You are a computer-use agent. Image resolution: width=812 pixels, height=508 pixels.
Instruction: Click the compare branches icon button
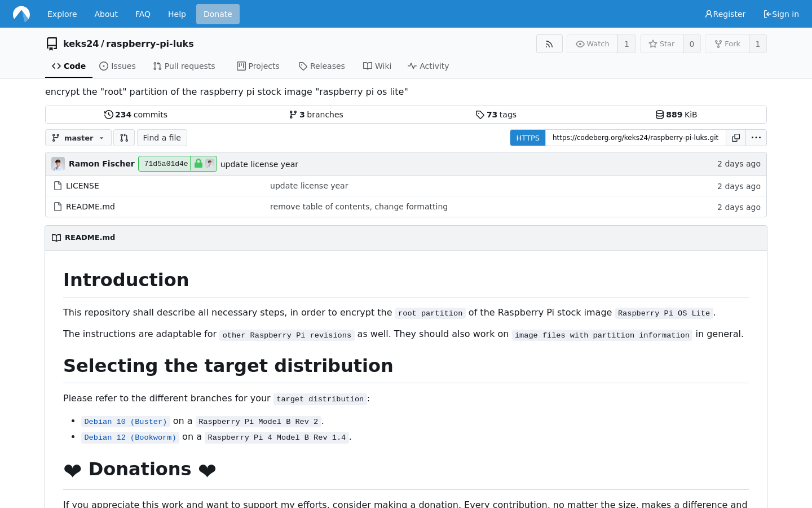pos(124,138)
